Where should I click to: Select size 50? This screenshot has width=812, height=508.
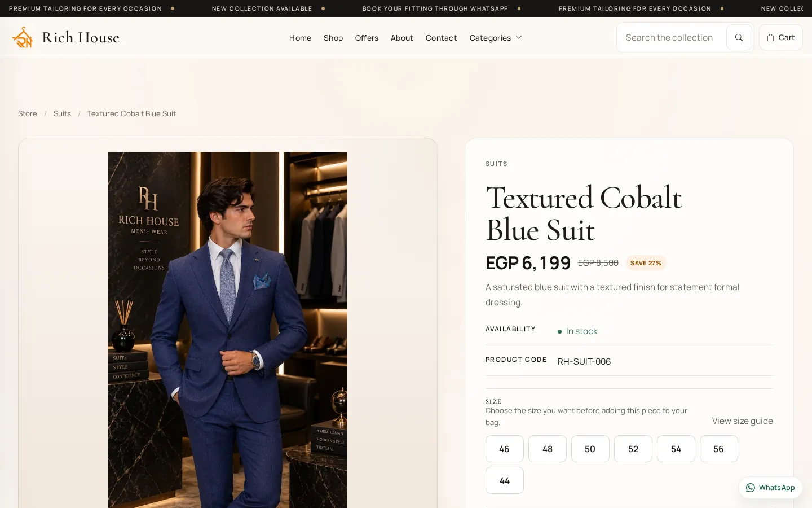click(x=590, y=449)
